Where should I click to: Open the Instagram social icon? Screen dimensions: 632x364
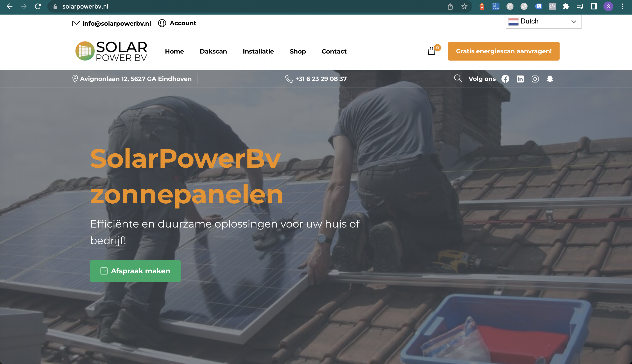pyautogui.click(x=535, y=79)
